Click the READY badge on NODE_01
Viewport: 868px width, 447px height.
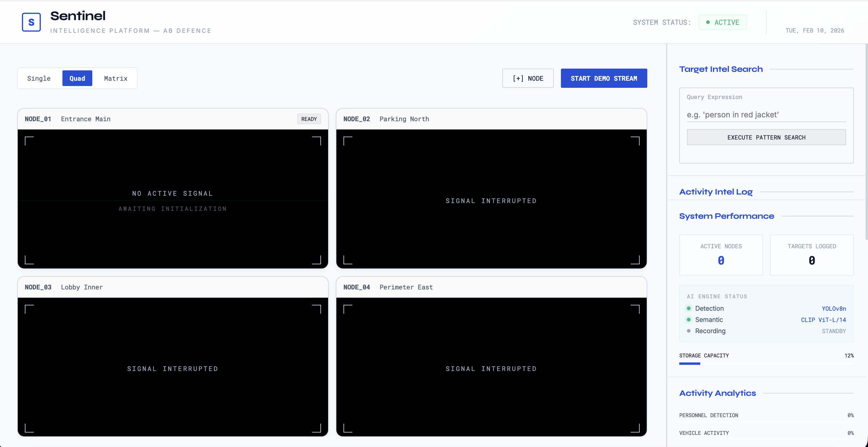tap(309, 119)
